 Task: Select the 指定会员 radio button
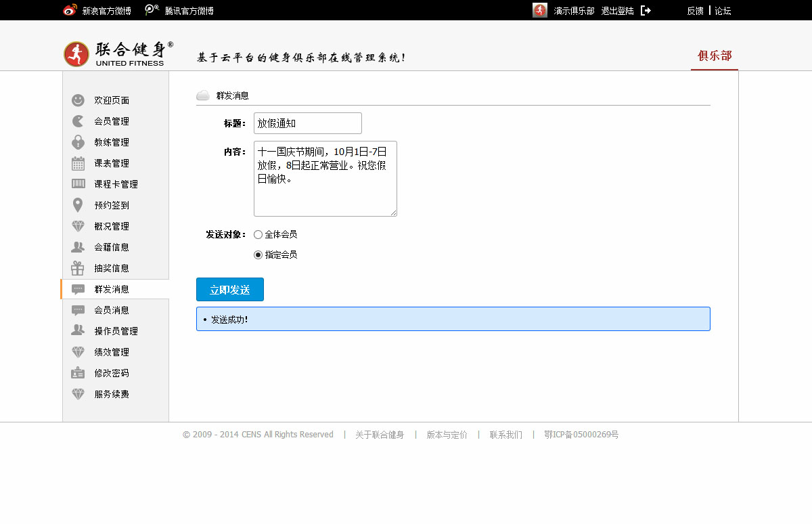pyautogui.click(x=258, y=255)
